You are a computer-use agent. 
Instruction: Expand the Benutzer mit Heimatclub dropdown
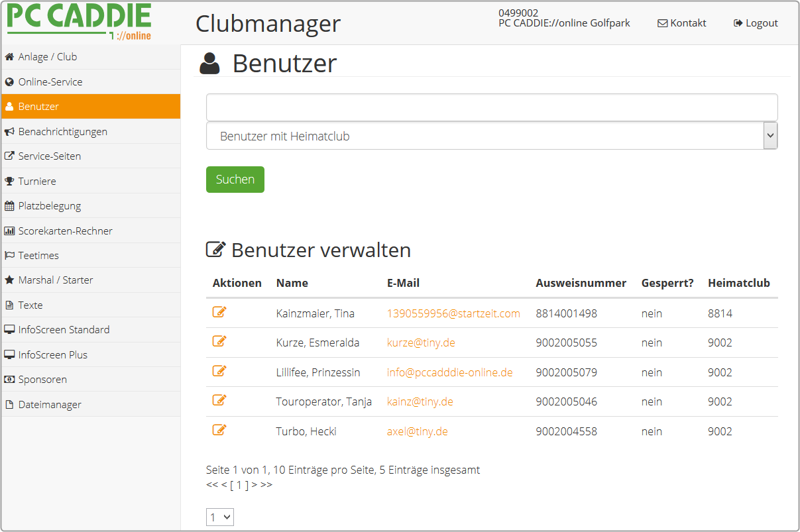coord(491,136)
